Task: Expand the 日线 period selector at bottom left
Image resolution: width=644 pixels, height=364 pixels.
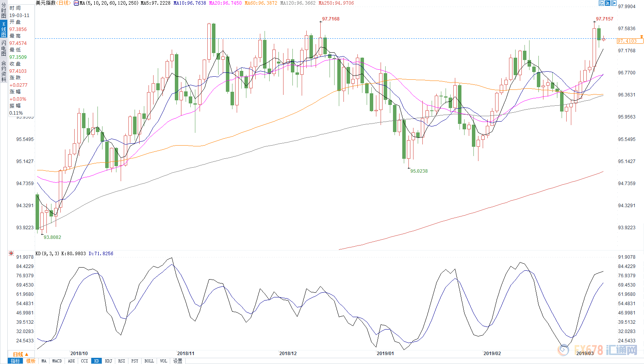Action: (20, 354)
